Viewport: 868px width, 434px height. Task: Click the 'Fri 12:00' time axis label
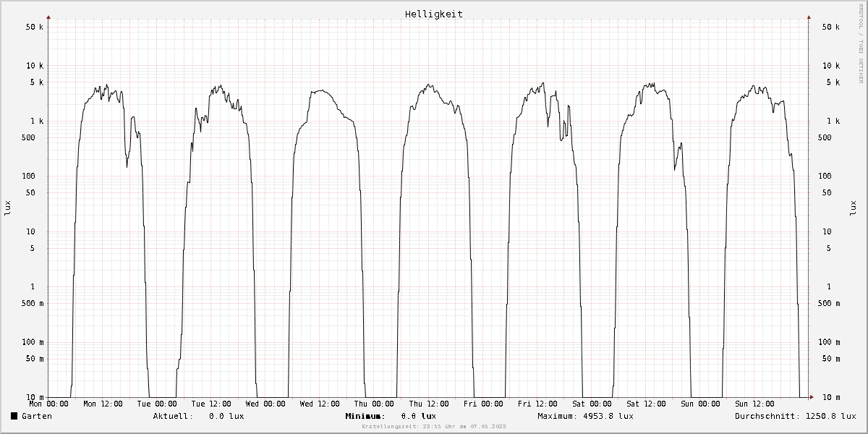coord(537,404)
